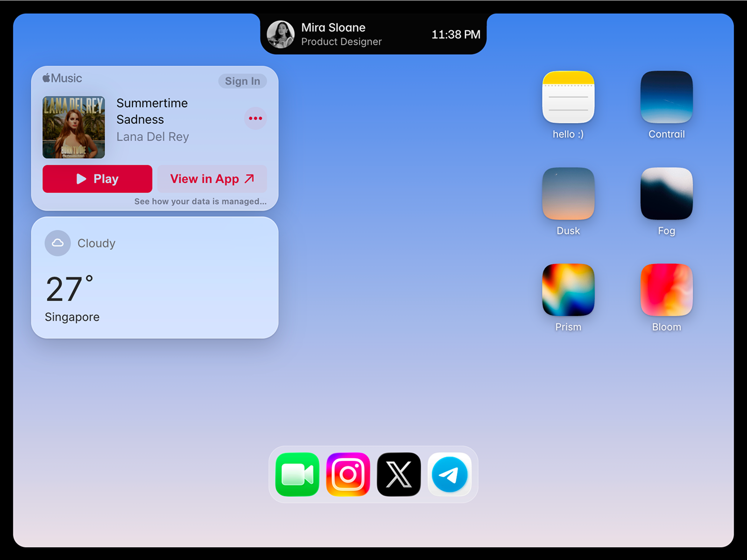The width and height of the screenshot is (747, 560).
Task: Click the 27° temperature reading
Action: (x=70, y=289)
